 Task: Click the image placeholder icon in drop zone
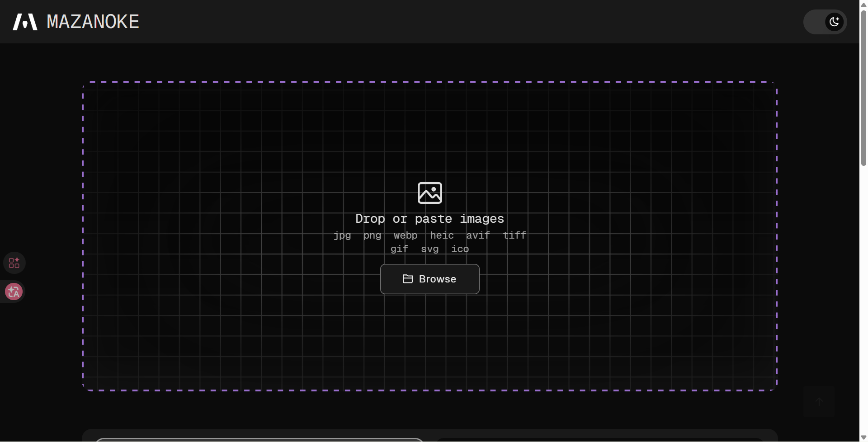click(429, 193)
